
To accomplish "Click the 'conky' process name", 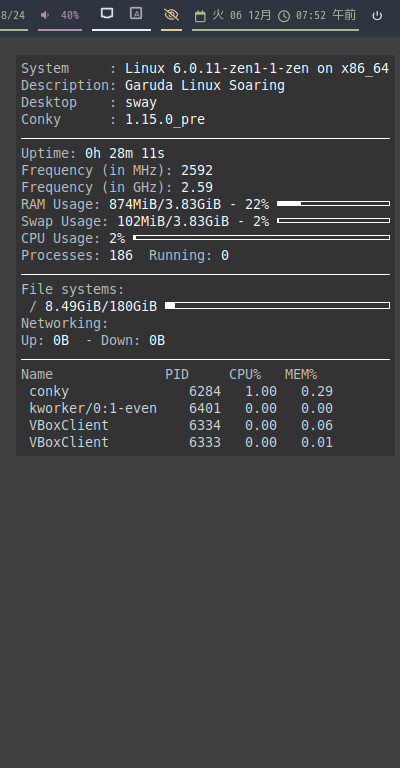I will point(49,392).
